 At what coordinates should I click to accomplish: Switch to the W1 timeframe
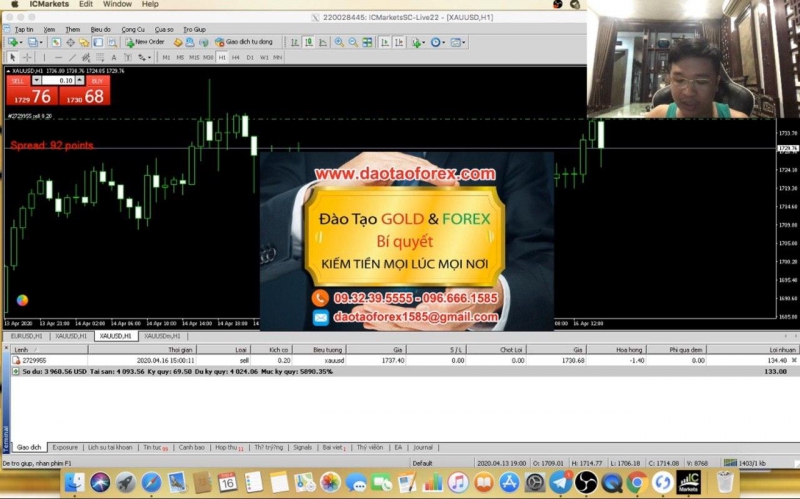[x=264, y=58]
